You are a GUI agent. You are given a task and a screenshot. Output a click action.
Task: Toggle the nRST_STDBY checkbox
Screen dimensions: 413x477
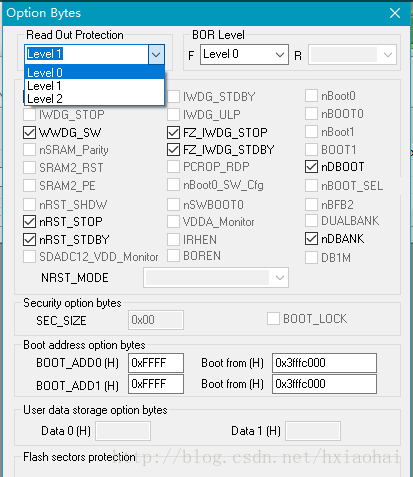point(29,240)
